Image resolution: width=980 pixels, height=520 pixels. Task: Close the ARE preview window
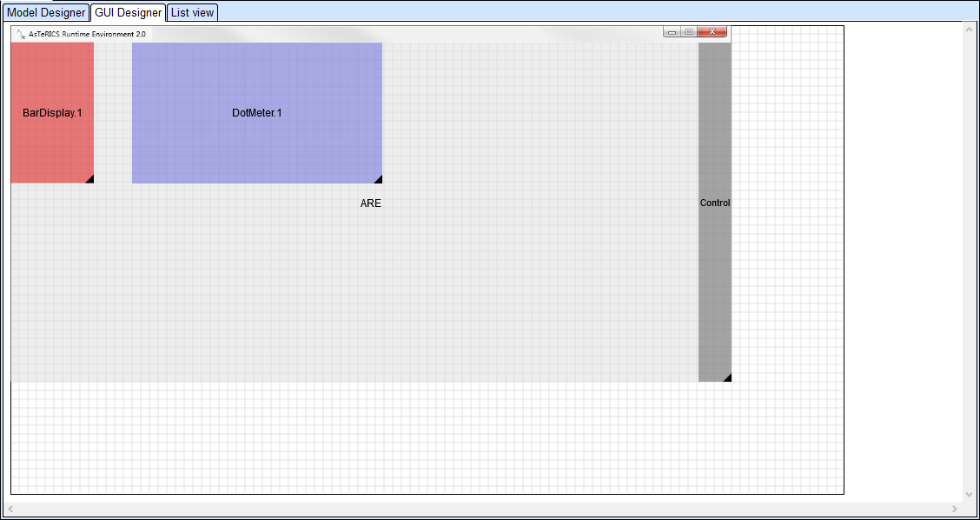712,32
